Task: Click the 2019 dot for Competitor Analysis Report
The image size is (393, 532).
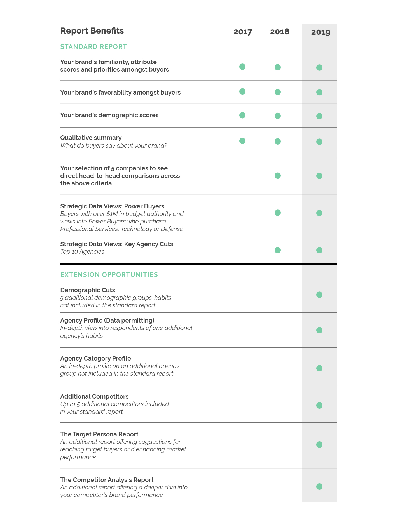Action: pos(319,487)
